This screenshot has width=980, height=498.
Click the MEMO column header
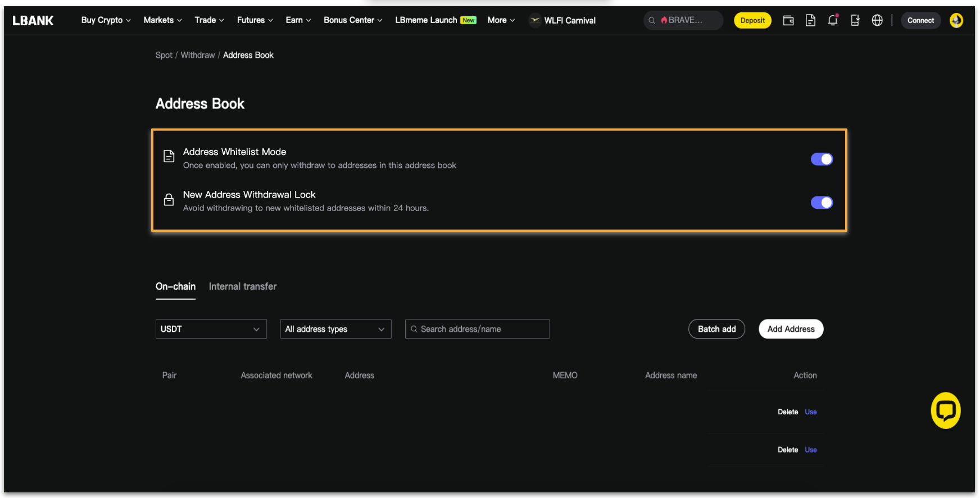565,375
